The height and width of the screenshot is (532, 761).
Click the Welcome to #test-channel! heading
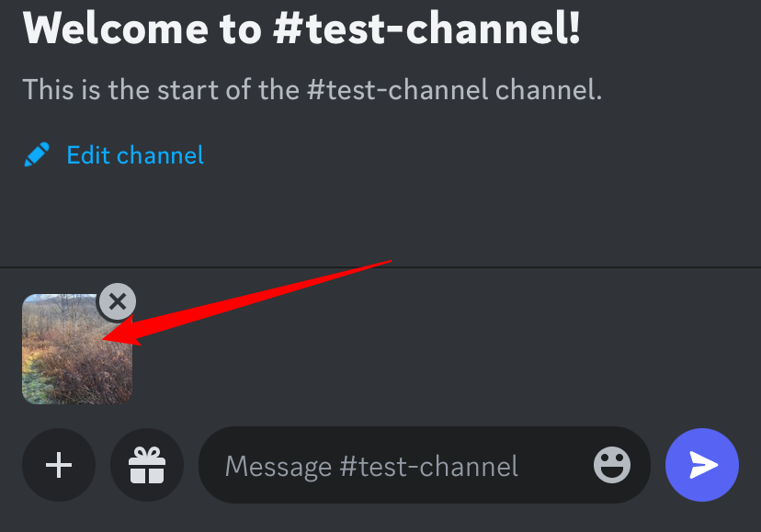[302, 30]
